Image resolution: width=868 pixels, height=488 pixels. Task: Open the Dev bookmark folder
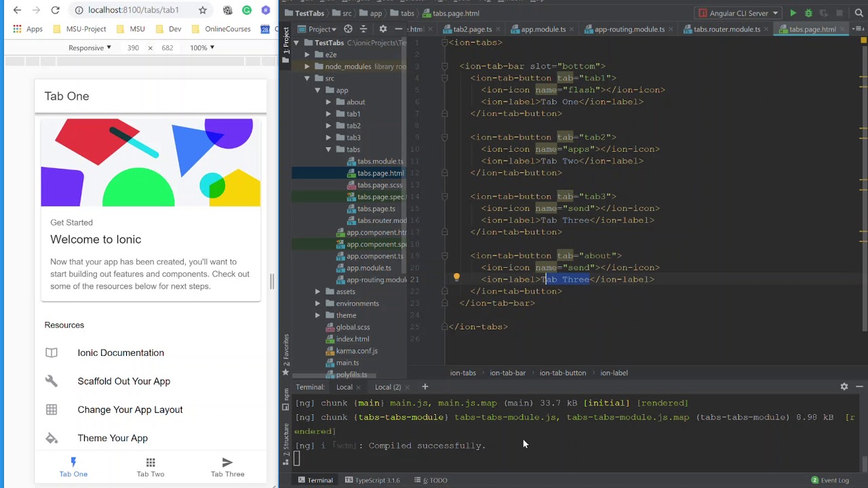tap(168, 29)
